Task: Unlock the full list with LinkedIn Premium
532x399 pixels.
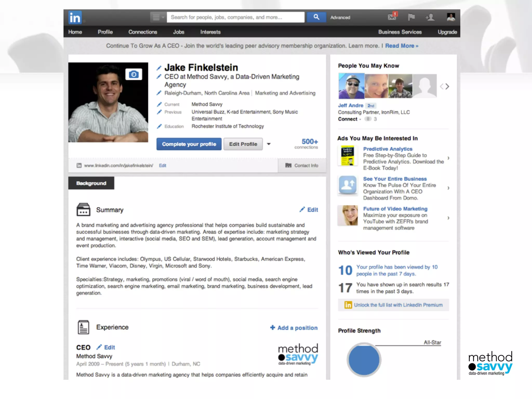Action: coord(393,305)
